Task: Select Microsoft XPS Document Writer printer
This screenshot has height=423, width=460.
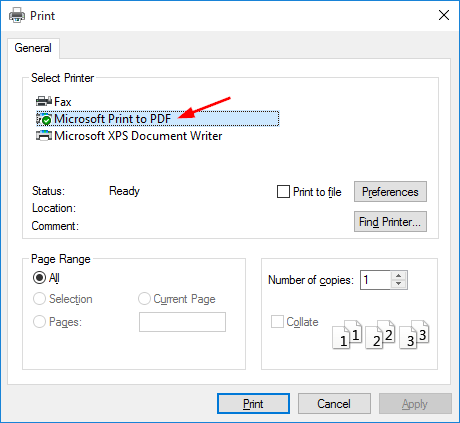Action: click(x=129, y=136)
